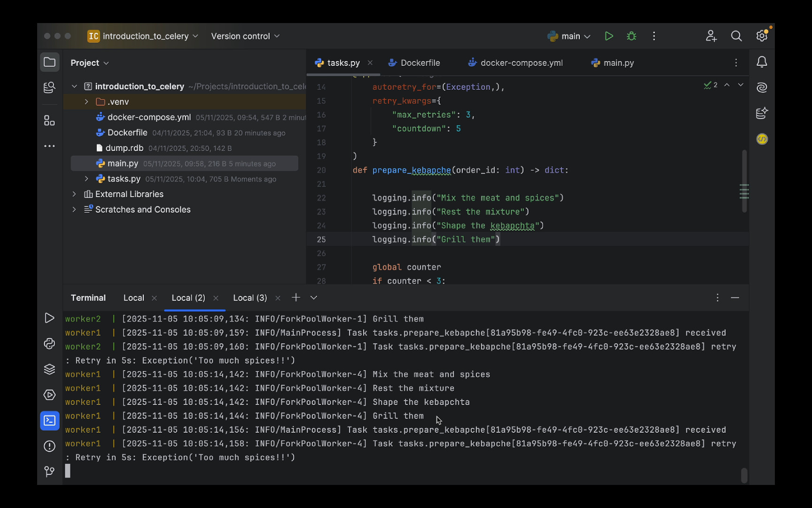
Task: Add a new terminal session
Action: pos(296,298)
